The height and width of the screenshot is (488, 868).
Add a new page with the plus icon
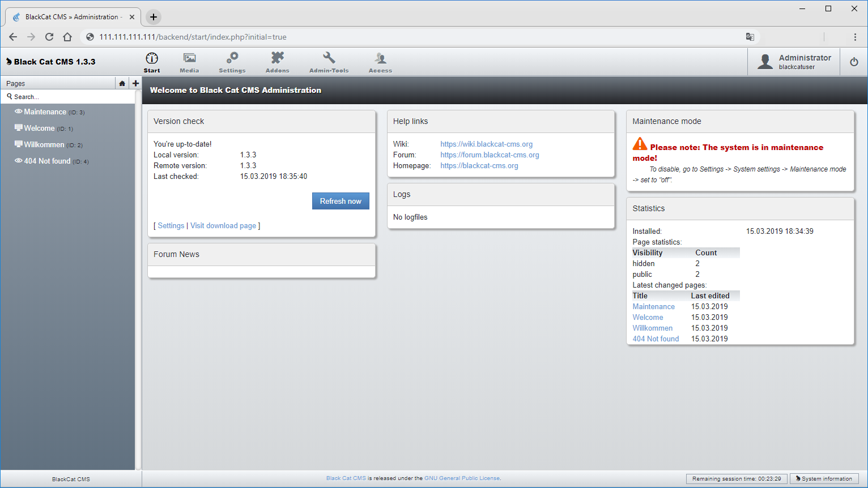click(135, 83)
